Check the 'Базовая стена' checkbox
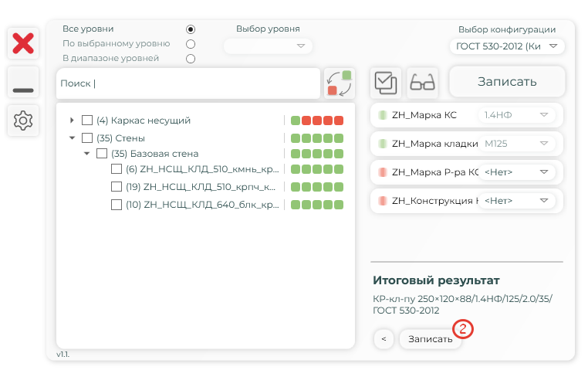 [x=102, y=153]
